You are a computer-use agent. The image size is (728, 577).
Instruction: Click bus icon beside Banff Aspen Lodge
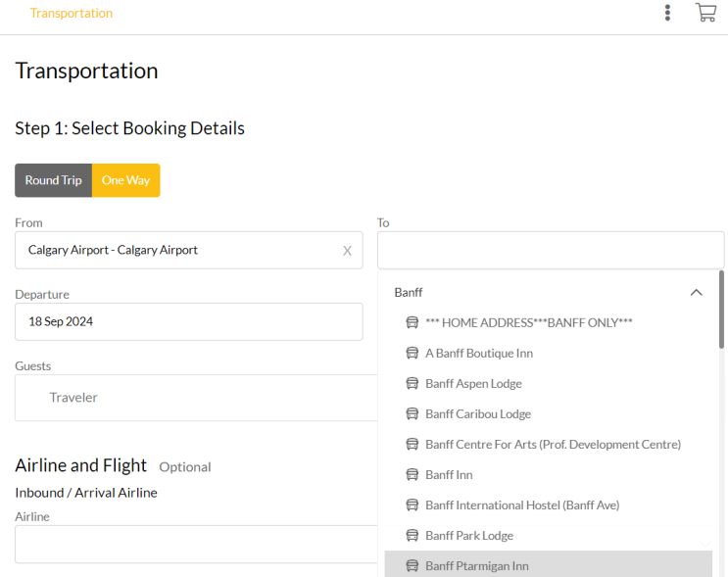413,383
